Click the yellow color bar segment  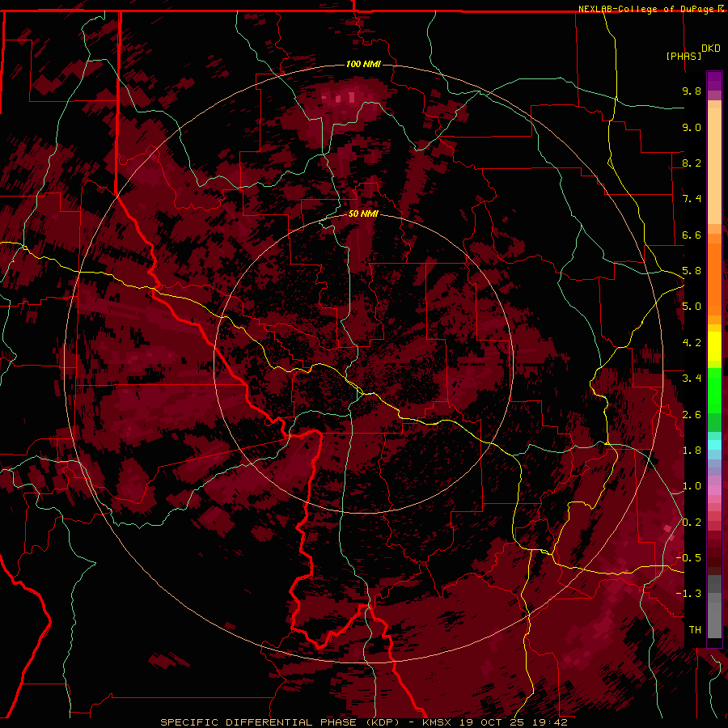coord(714,346)
